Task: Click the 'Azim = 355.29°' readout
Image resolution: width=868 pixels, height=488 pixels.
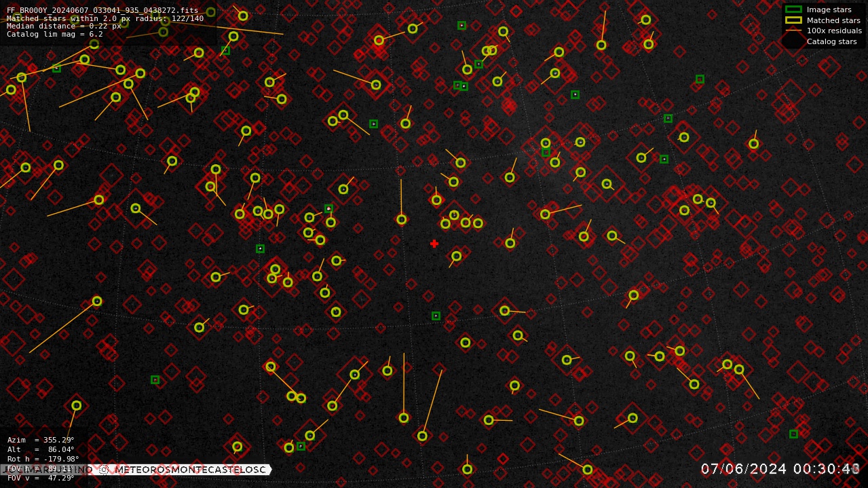Action: (x=41, y=440)
